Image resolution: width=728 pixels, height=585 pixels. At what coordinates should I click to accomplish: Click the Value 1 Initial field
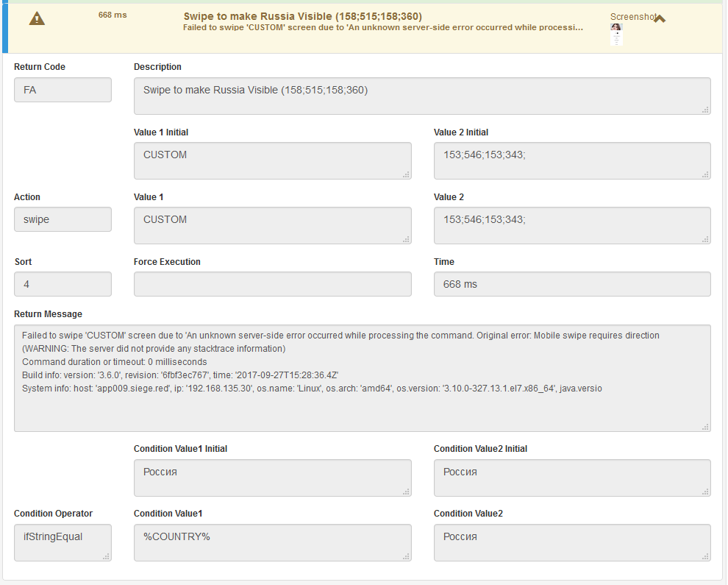[273, 160]
